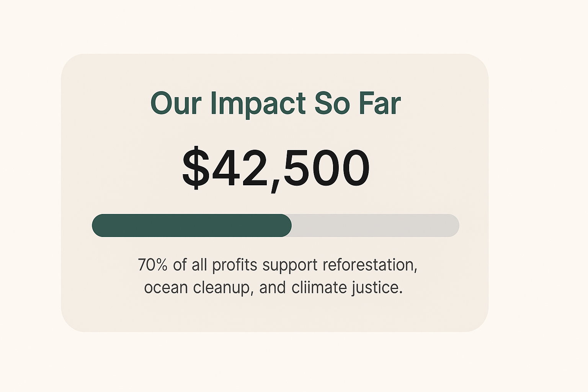Click the word "support" in the description

290,266
